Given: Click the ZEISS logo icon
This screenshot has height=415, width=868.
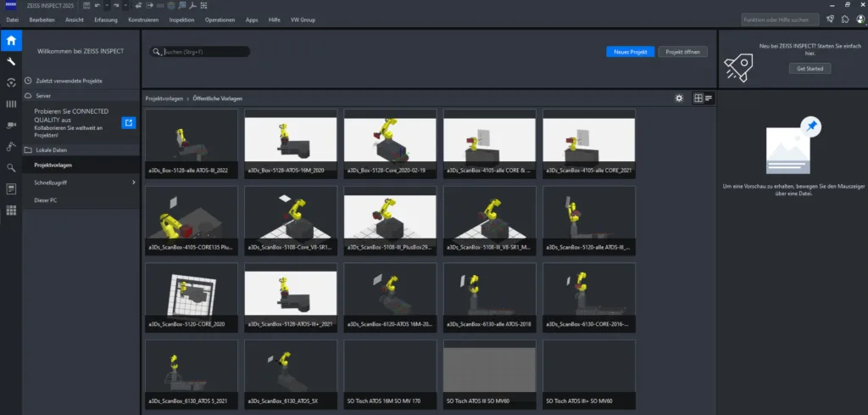Looking at the screenshot, I should [10, 5].
